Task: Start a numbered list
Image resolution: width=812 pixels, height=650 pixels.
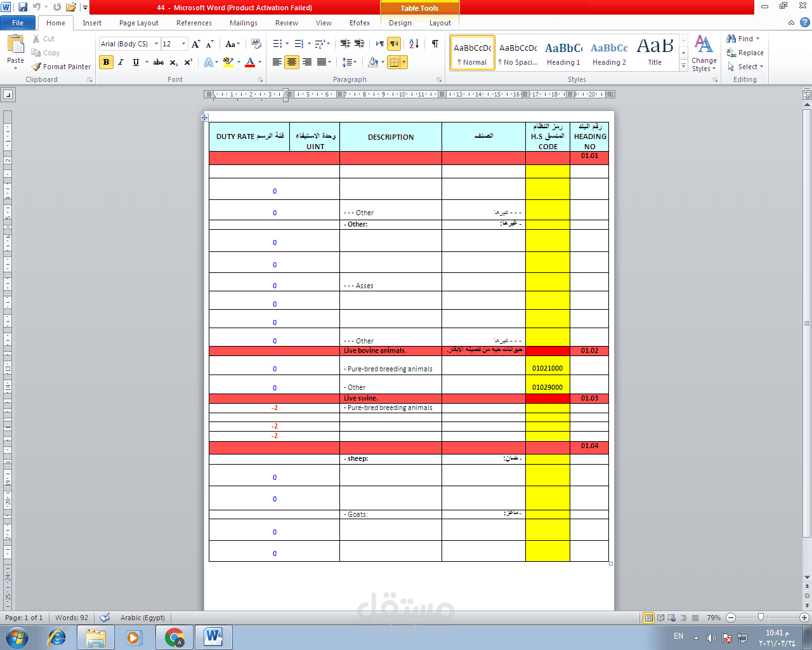Action: click(299, 44)
